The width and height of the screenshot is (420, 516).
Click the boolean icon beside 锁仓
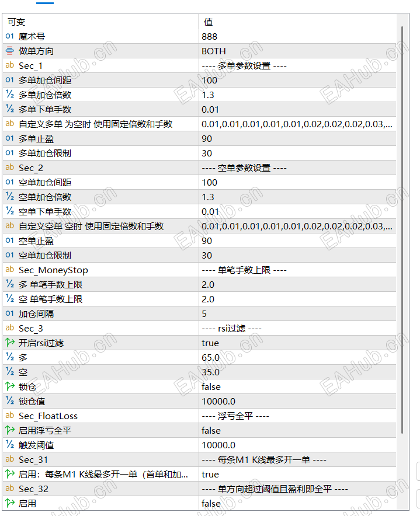[10, 386]
